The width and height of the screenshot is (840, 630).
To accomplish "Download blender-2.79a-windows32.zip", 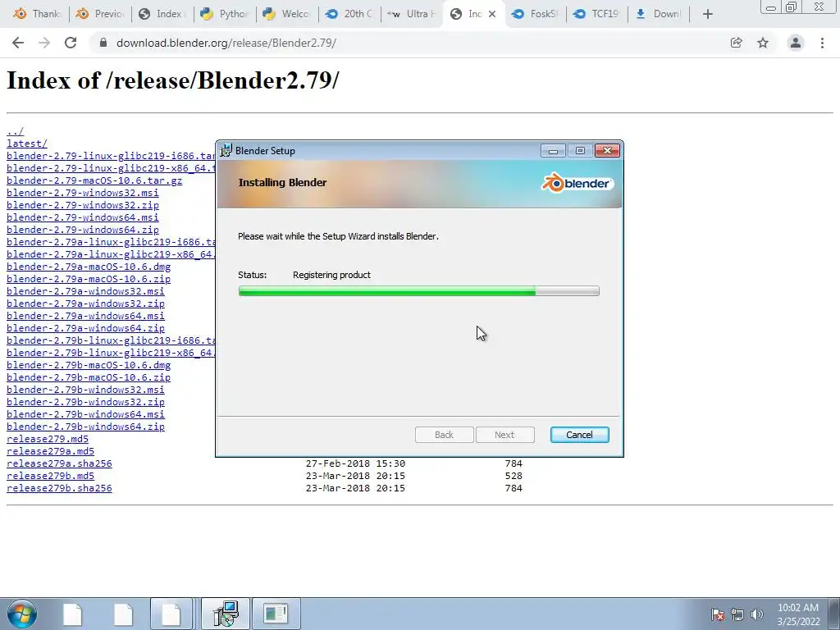I will 85,304.
